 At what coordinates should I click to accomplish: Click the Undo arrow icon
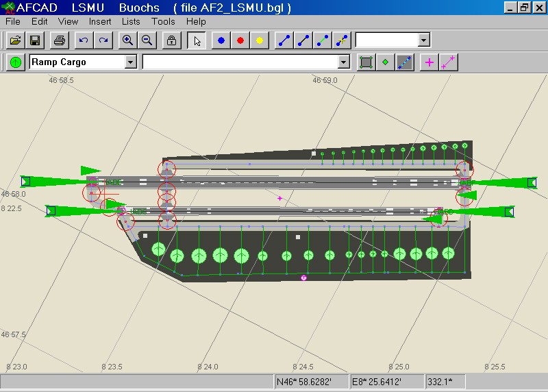point(84,40)
